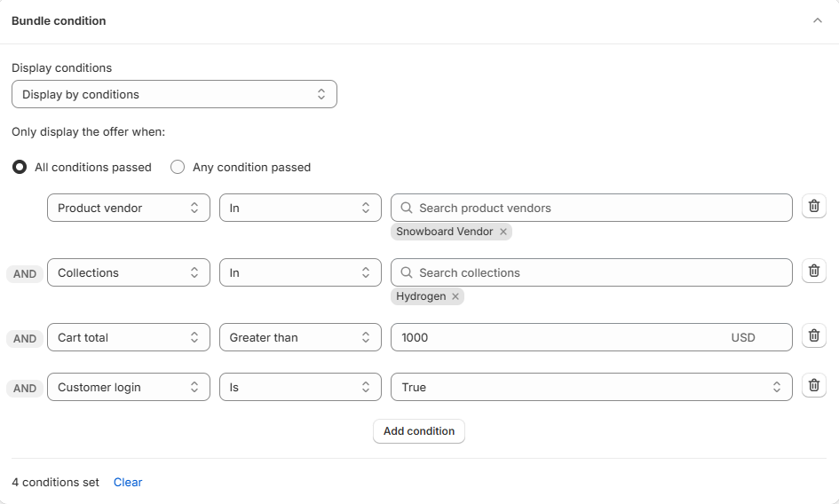
Task: Change the Customer login True value dropdown
Action: 591,387
